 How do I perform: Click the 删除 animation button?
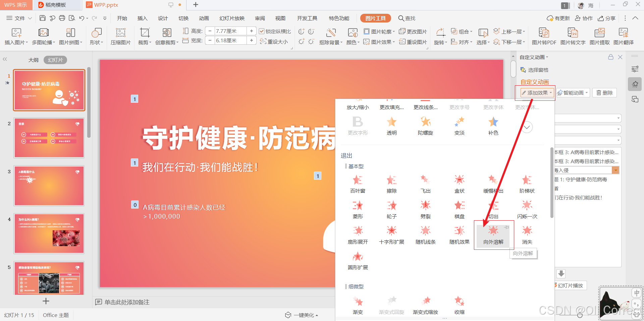click(604, 93)
